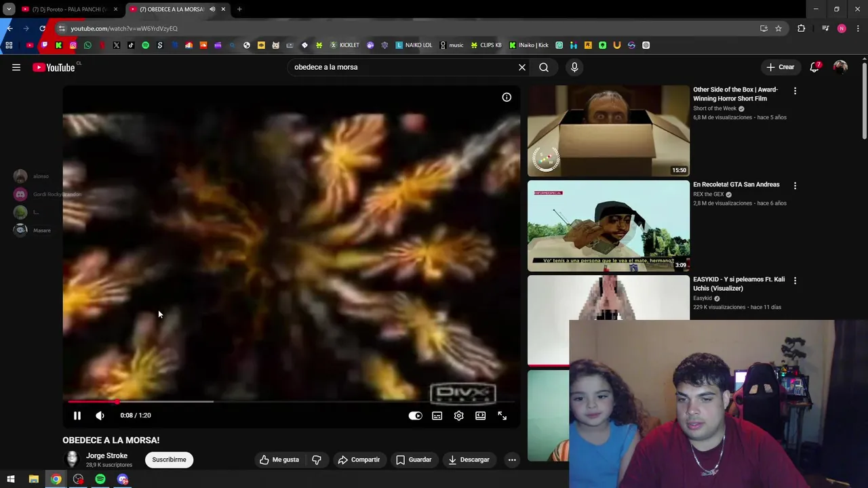Open the Spotify bookmark icon
Screen dimensions: 868x488
coord(145,45)
